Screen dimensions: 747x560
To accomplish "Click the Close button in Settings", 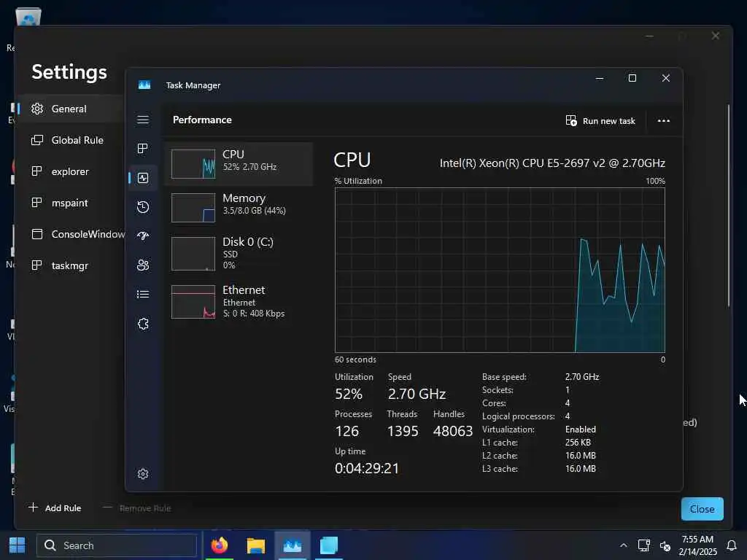I will point(703,509).
